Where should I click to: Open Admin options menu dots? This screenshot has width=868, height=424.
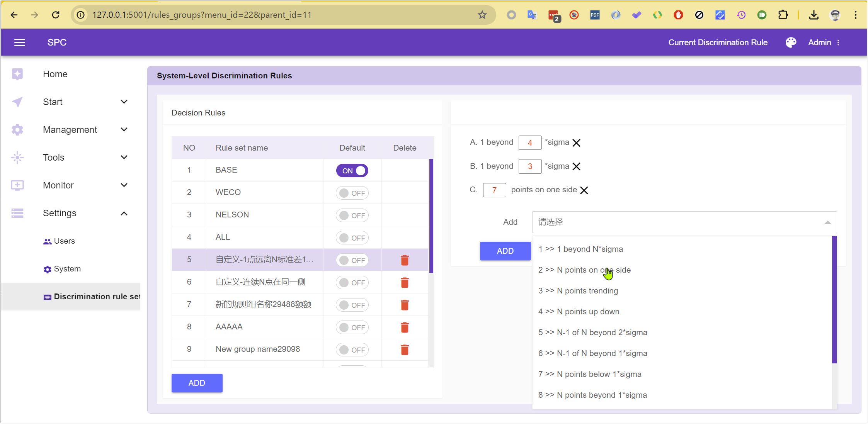tap(838, 42)
